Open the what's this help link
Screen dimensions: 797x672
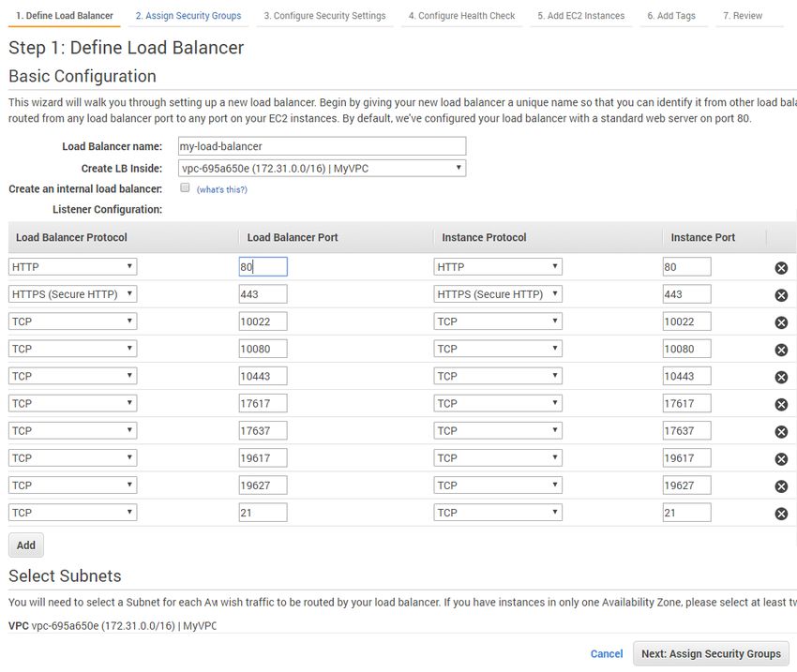pyautogui.click(x=222, y=189)
